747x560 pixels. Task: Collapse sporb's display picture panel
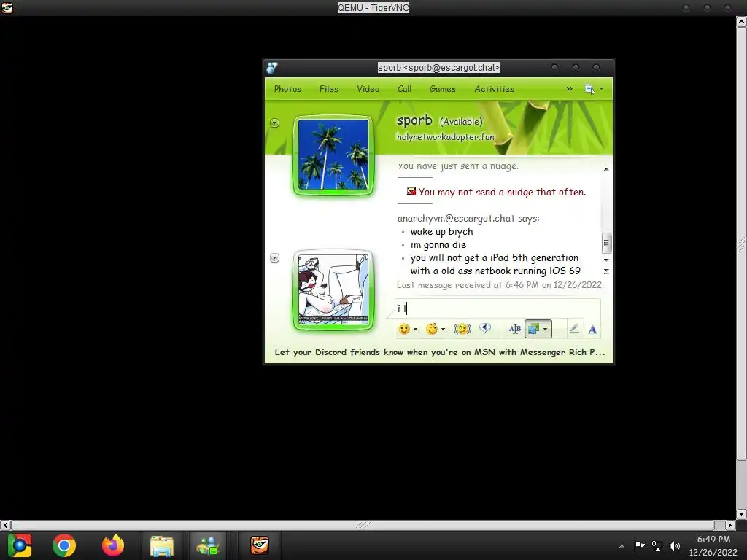(274, 122)
